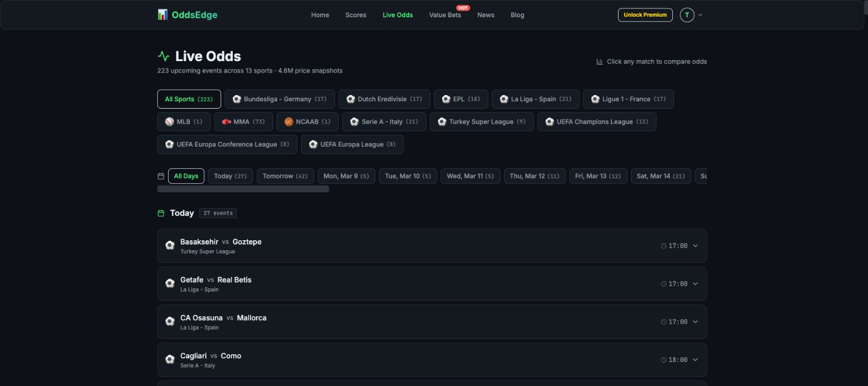This screenshot has width=868, height=386.
Task: Go to the Scores page
Action: click(x=356, y=15)
